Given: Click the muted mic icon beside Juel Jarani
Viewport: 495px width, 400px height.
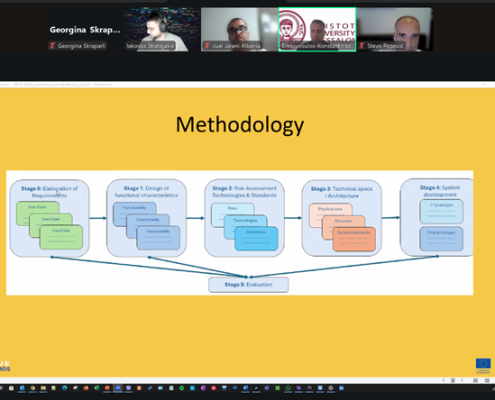Looking at the screenshot, I should click(207, 46).
